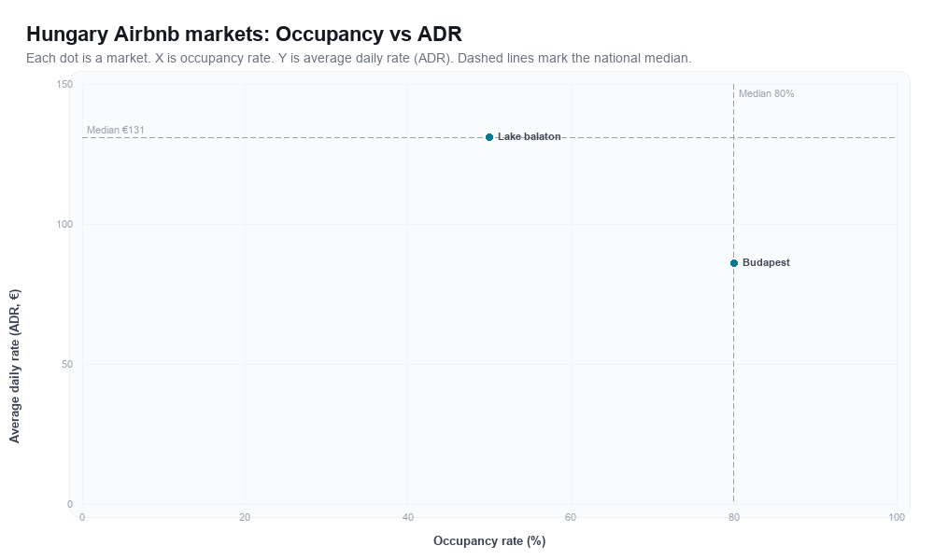This screenshot has width=934, height=560.
Task: Select the Lake balaton label text
Action: pos(529,137)
